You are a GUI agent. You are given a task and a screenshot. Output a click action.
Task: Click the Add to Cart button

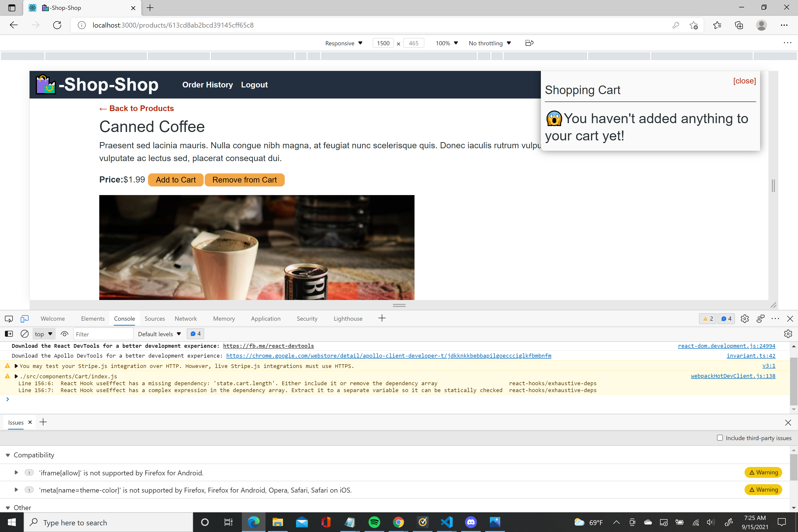[175, 180]
